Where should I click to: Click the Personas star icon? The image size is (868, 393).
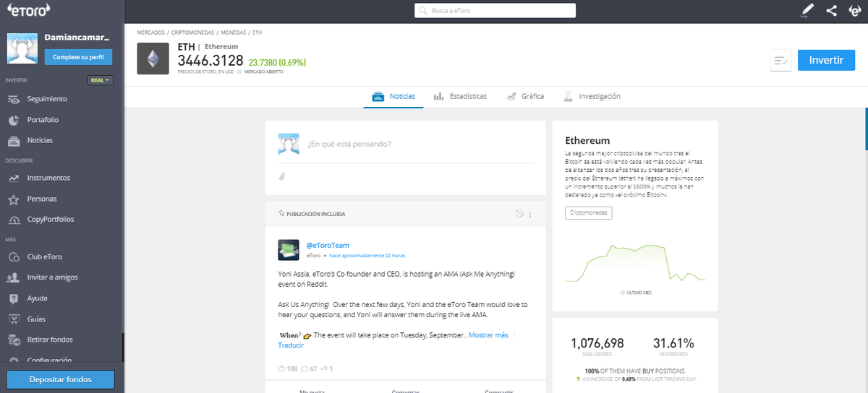click(x=13, y=199)
